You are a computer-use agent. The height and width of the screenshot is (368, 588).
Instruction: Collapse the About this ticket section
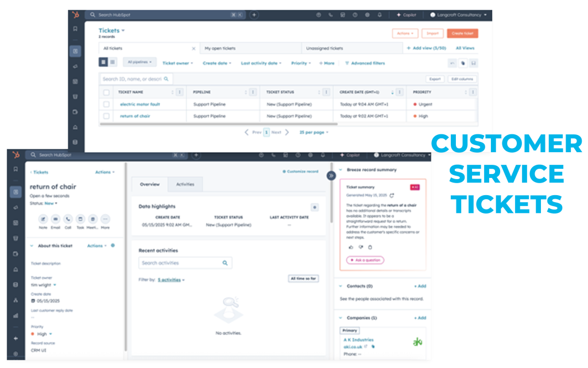tap(32, 246)
